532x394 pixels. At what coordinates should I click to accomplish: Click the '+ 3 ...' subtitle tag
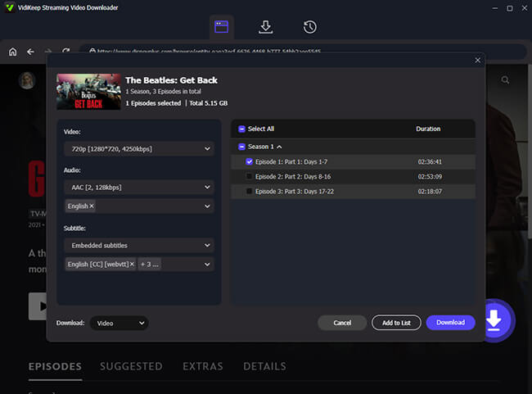coord(149,265)
